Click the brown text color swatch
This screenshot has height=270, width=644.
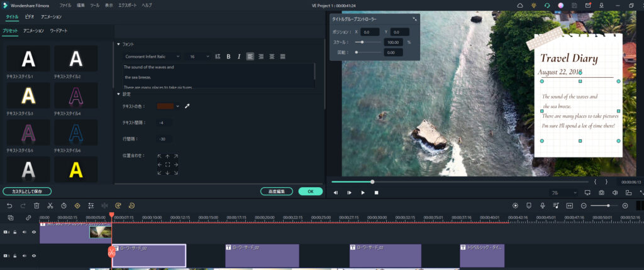point(165,106)
